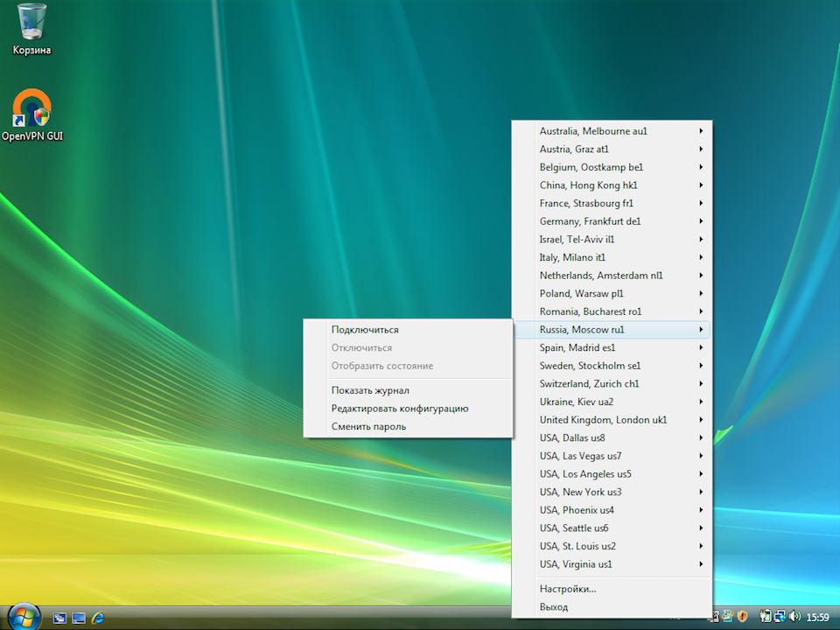
Task: Launch Internet Explorer from quick launch
Action: coord(97,618)
